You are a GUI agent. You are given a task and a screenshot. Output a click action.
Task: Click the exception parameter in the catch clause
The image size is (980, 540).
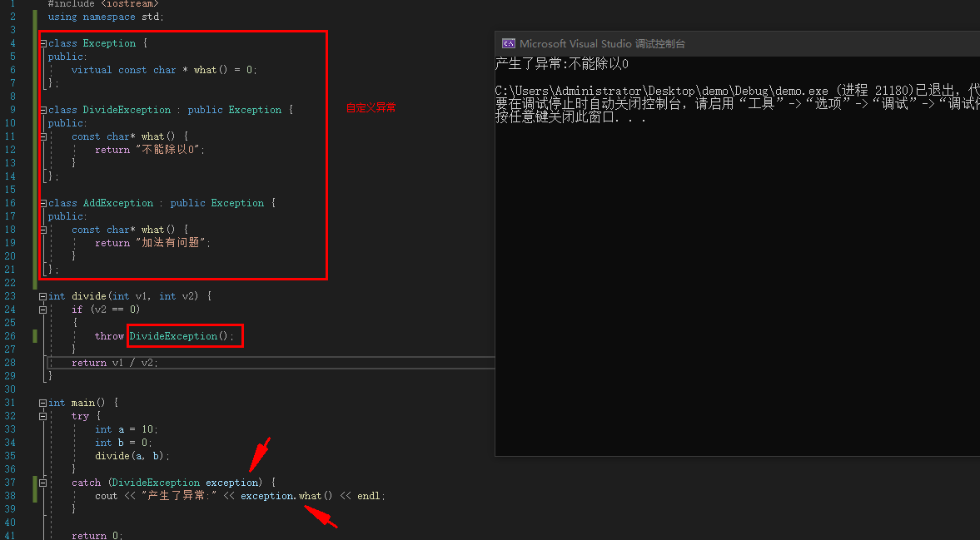(232, 483)
